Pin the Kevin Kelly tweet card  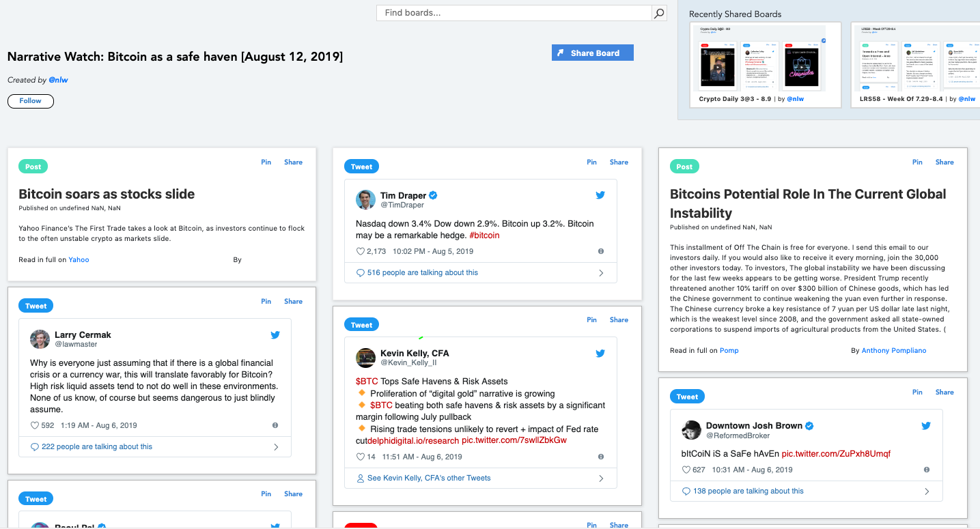[592, 320]
